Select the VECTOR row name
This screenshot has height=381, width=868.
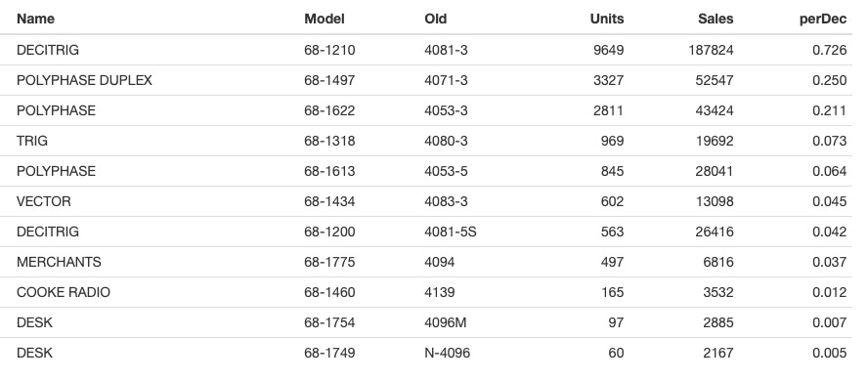pos(44,201)
